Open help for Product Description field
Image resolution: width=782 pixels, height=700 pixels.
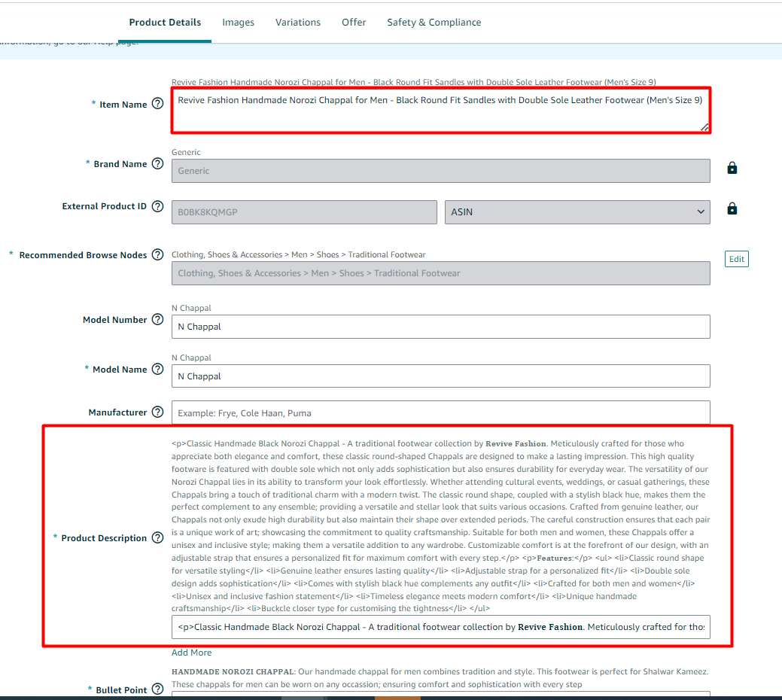point(157,537)
